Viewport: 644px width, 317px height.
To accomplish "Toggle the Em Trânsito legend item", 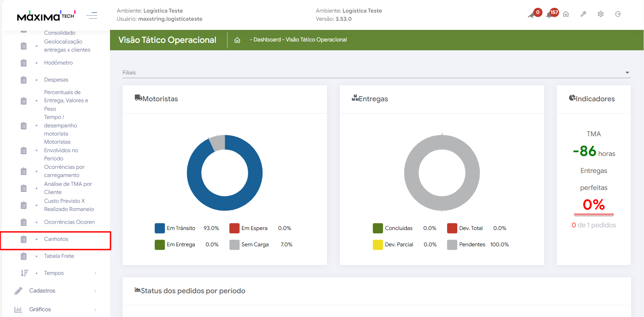I will 181,228.
